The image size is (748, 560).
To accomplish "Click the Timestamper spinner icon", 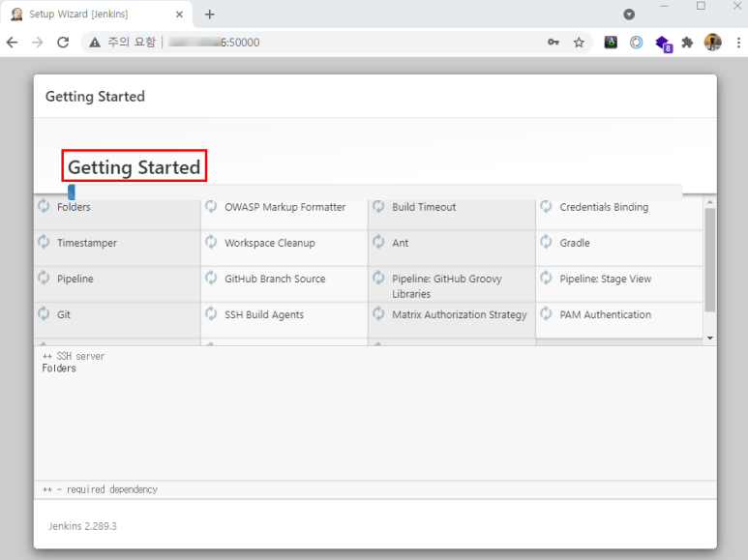I will click(x=44, y=242).
